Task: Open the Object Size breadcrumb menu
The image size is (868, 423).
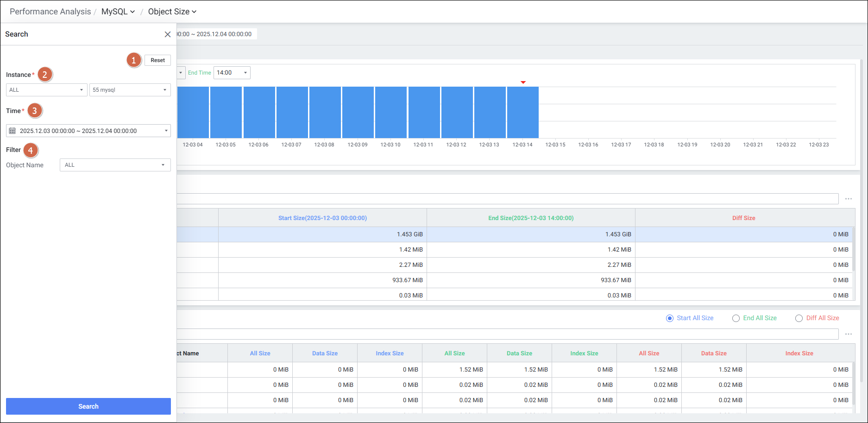Action: [172, 12]
